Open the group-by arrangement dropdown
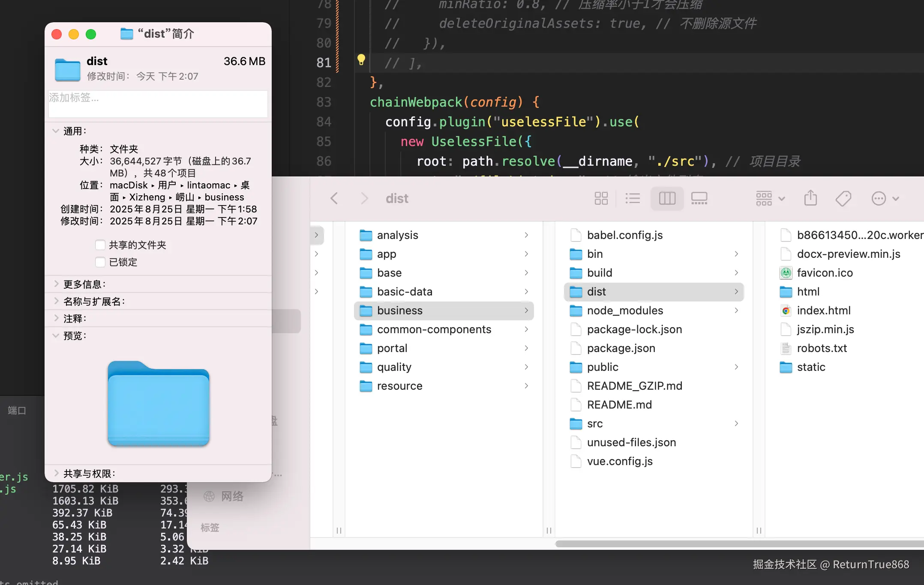 pos(770,198)
